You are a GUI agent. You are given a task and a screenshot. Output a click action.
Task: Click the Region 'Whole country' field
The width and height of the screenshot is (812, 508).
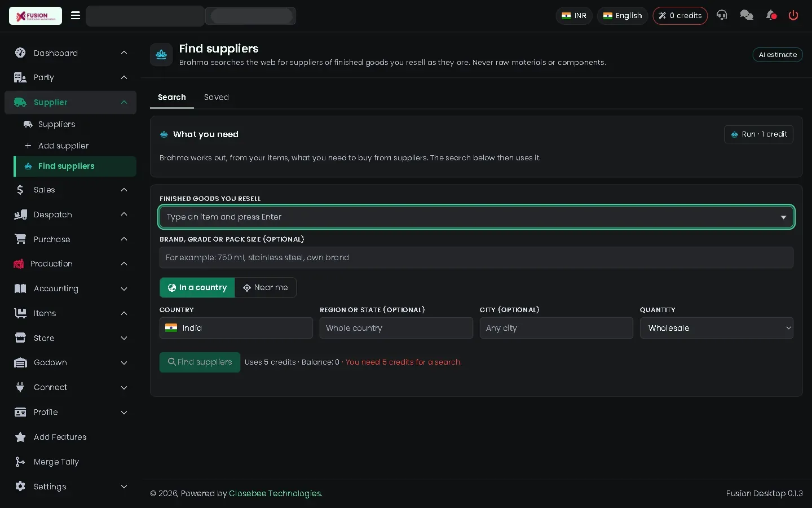point(396,328)
